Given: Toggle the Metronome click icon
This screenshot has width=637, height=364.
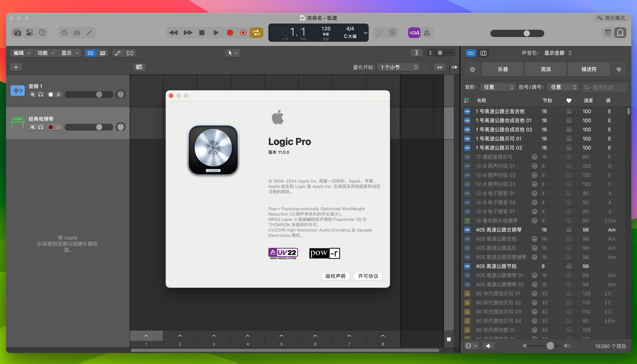Looking at the screenshot, I should point(427,33).
